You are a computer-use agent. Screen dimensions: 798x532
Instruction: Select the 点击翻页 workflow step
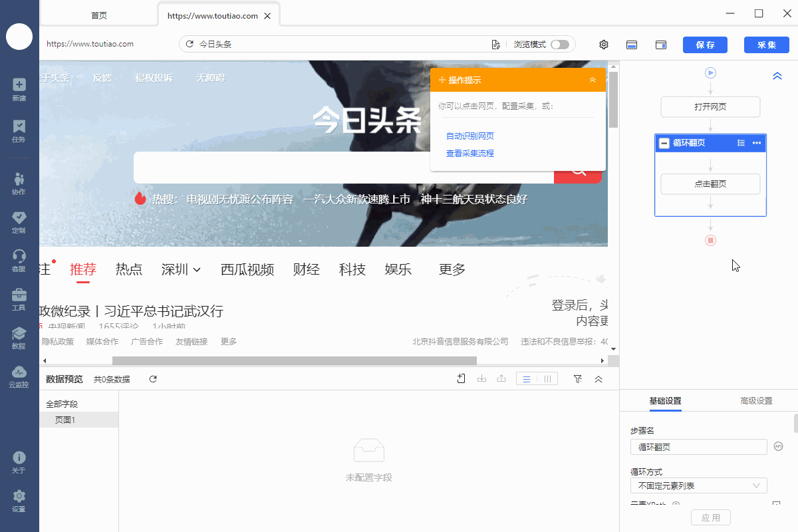pyautogui.click(x=710, y=184)
